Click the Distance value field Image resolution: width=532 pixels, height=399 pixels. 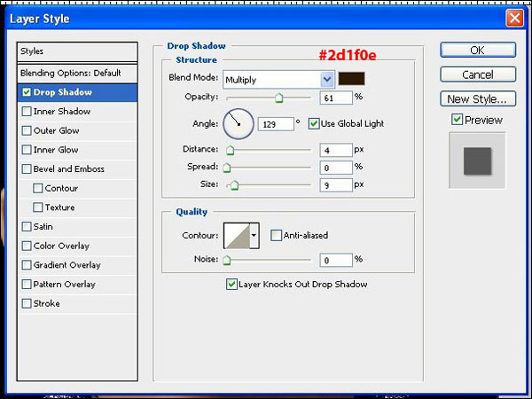335,150
